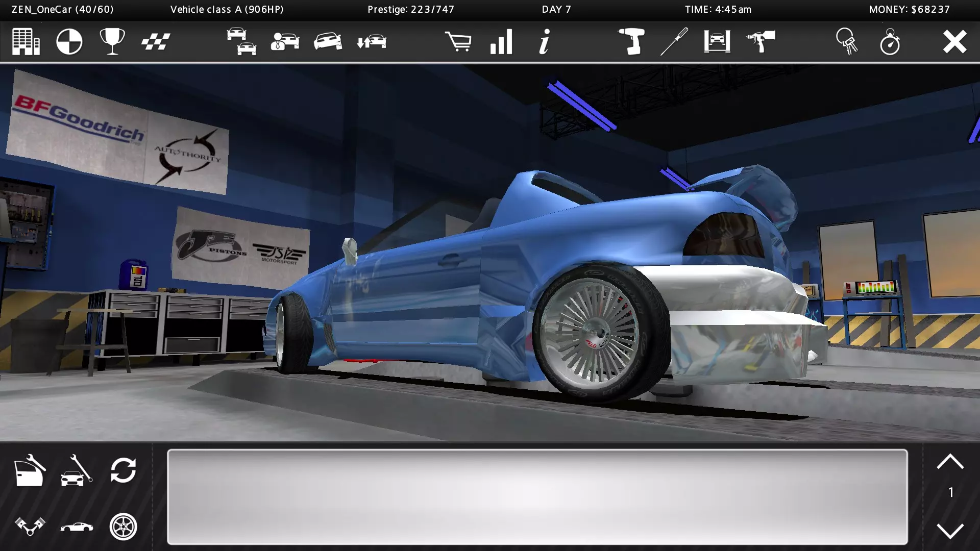This screenshot has height=551, width=980.
Task: Open the shopping cart store
Action: 458,41
